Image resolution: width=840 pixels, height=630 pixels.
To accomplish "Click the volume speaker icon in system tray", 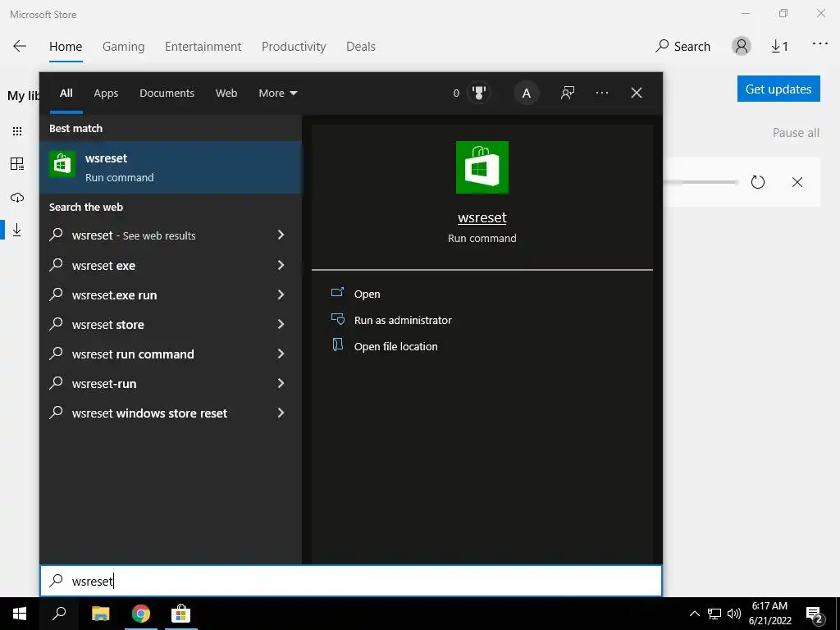I will pyautogui.click(x=734, y=614).
